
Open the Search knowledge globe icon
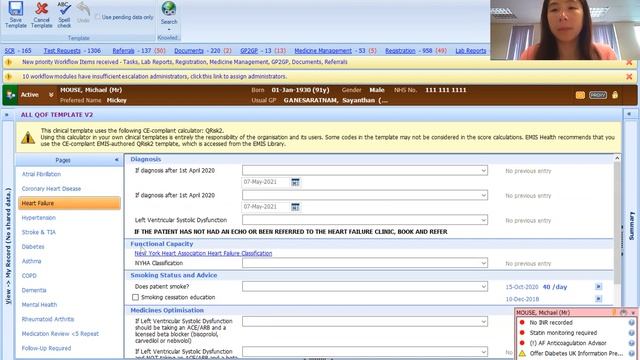point(169,8)
